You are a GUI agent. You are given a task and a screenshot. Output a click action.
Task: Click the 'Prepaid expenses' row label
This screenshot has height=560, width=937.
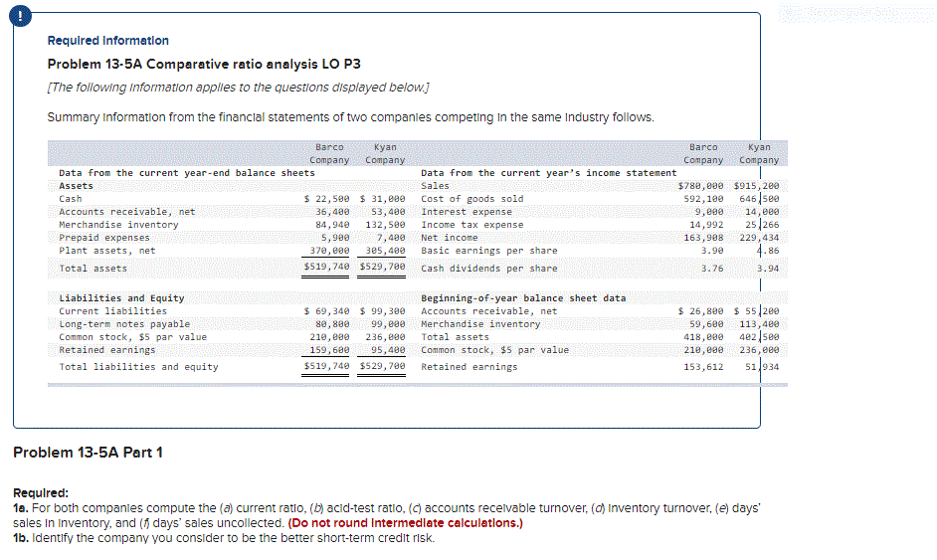pyautogui.click(x=104, y=238)
